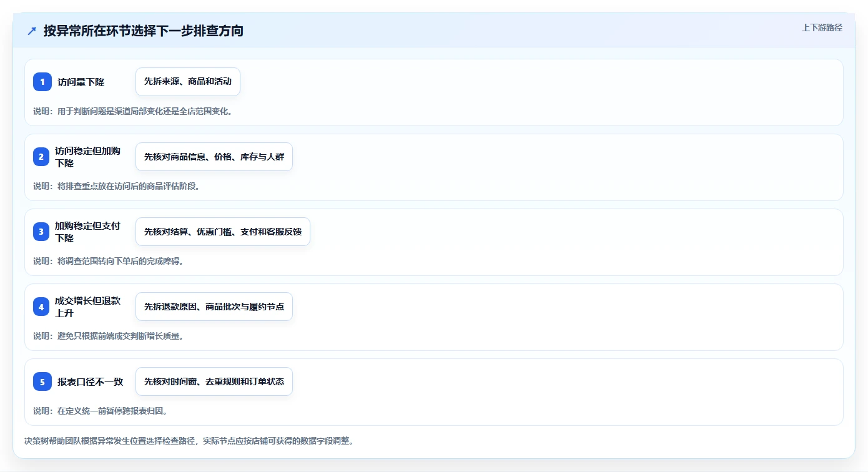Choose 先核对时间窗、去重规则和订单状态
Screen dimensions: 868x472
coord(214,381)
